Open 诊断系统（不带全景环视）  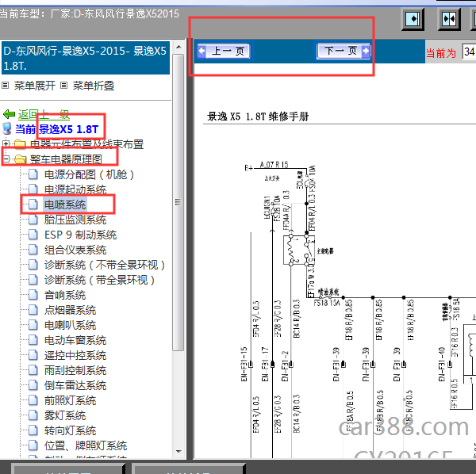point(105,265)
